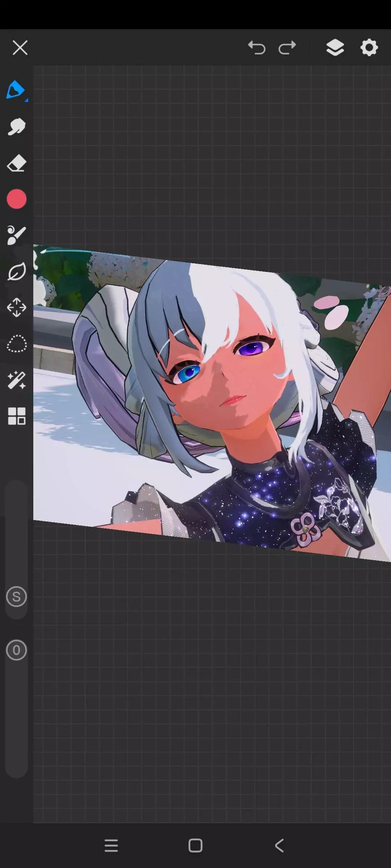Image resolution: width=391 pixels, height=868 pixels.
Task: Select the Magic wand tool
Action: [17, 380]
